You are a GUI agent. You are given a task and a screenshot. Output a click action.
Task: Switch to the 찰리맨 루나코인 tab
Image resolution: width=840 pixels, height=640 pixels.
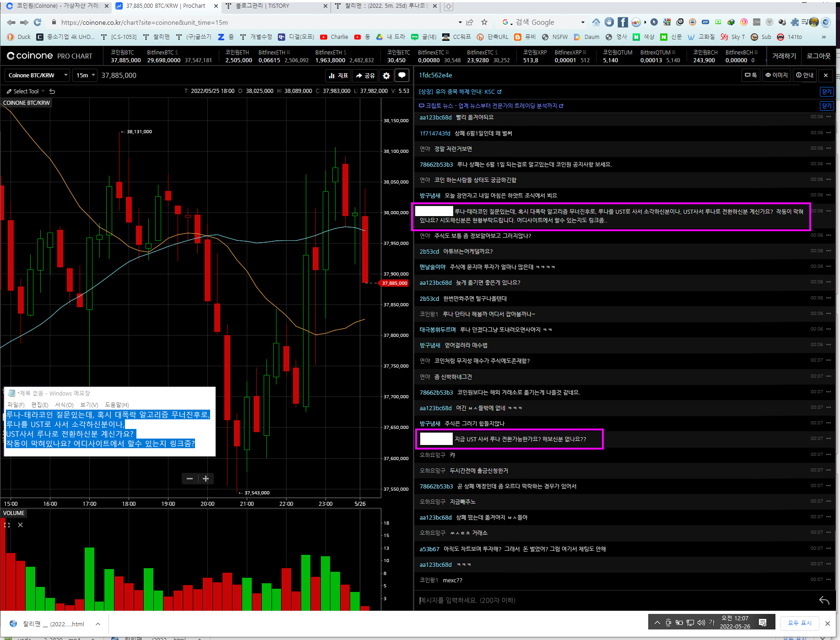(x=386, y=6)
